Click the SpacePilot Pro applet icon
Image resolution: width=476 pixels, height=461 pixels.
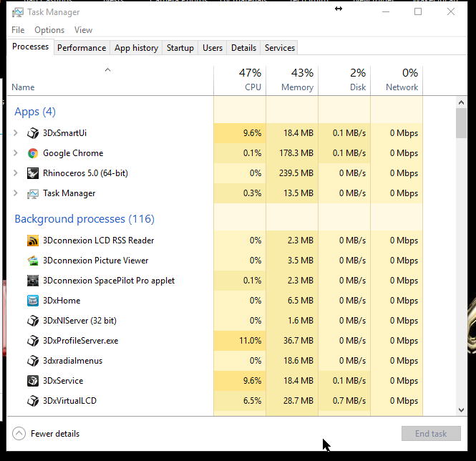click(x=33, y=281)
